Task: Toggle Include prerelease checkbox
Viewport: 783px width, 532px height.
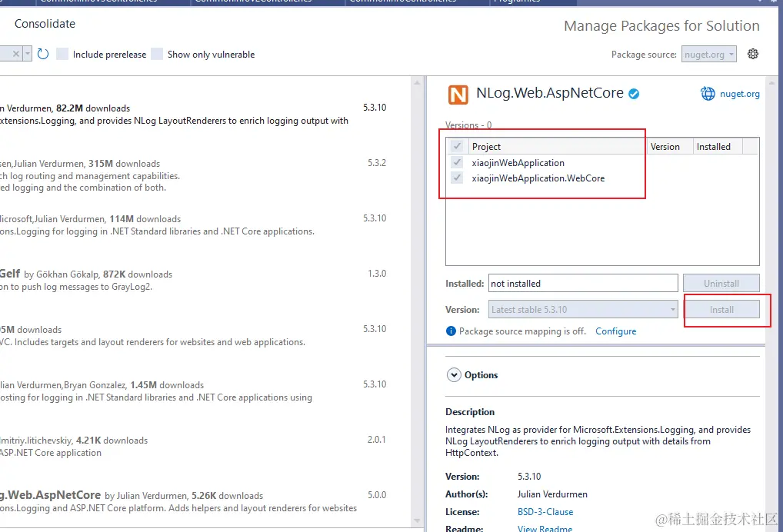Action: pyautogui.click(x=62, y=54)
